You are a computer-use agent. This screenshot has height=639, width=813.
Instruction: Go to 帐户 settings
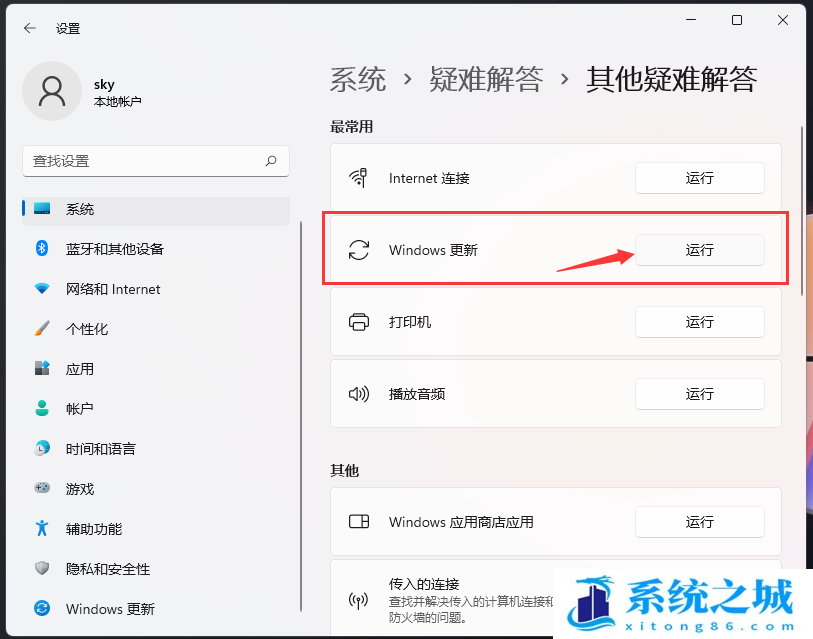coord(80,409)
